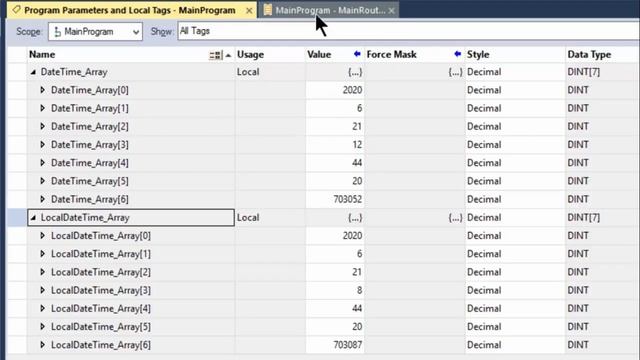Expand LocalDateTime_Array[4] element
Image resolution: width=640 pixels, height=360 pixels.
pyautogui.click(x=42, y=308)
